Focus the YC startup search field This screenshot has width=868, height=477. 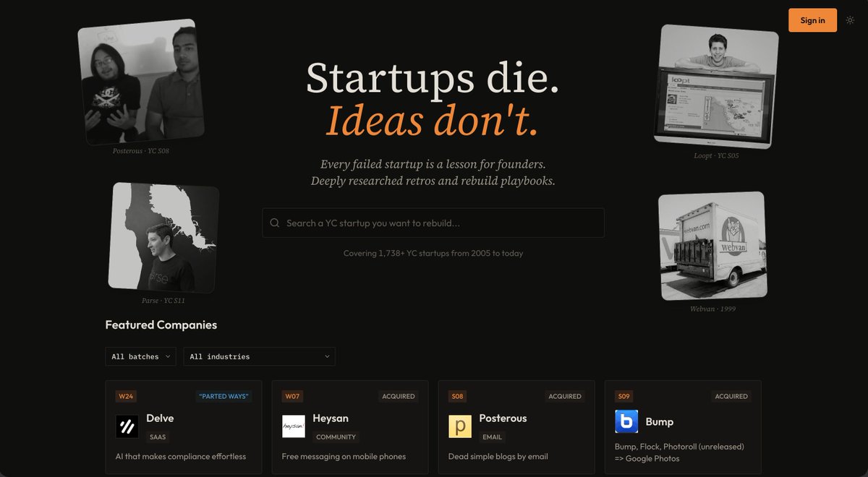433,223
